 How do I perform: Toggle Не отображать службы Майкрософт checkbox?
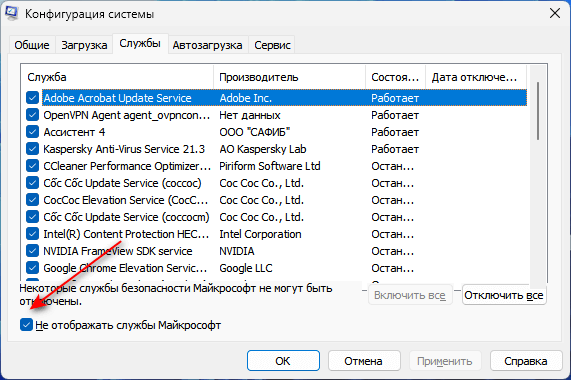(26, 325)
